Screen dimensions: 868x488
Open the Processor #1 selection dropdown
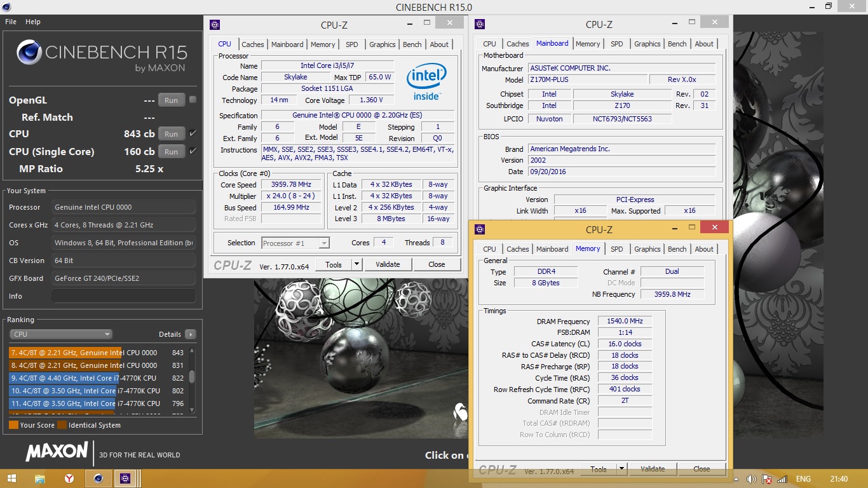point(295,243)
